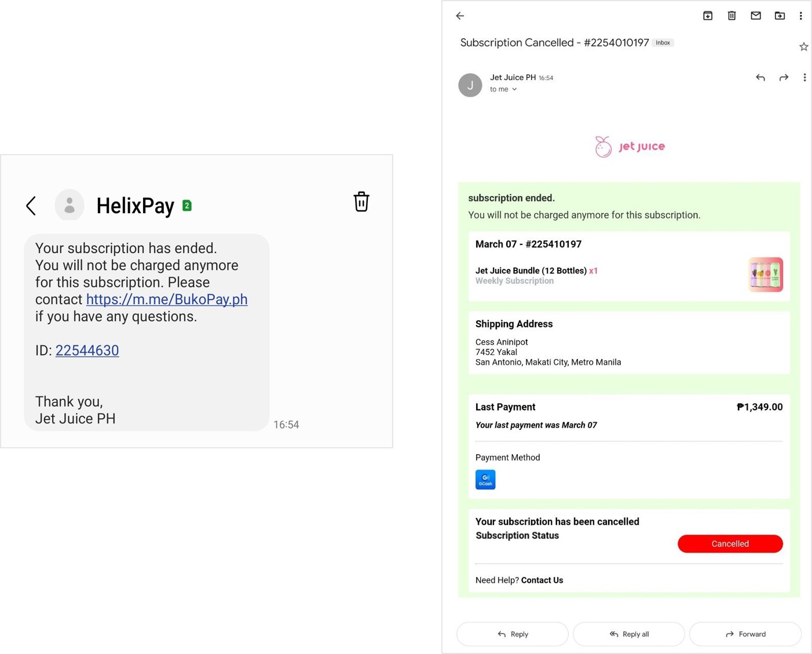812x654 pixels.
Task: Click 'Your subscription has been cancelled' heading
Action: click(557, 521)
